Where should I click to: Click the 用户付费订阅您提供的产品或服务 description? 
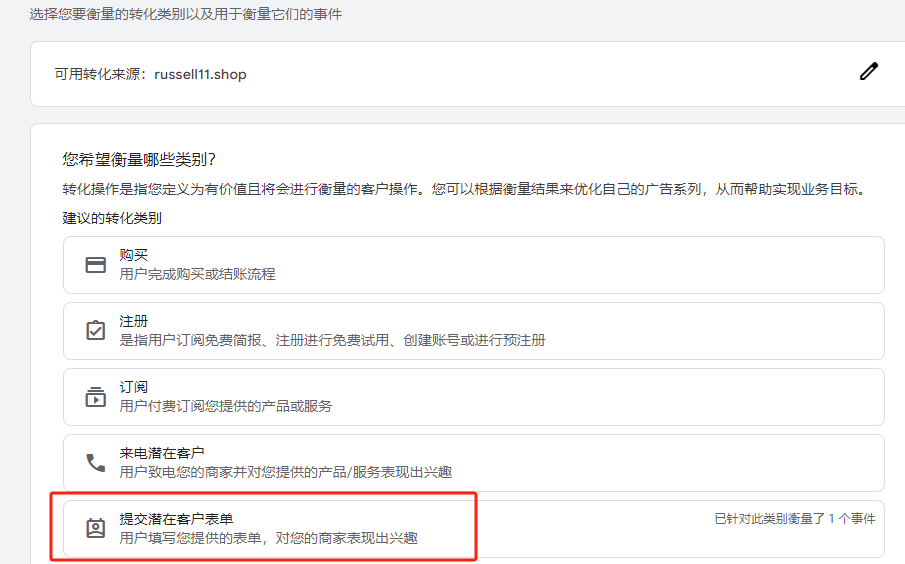225,406
